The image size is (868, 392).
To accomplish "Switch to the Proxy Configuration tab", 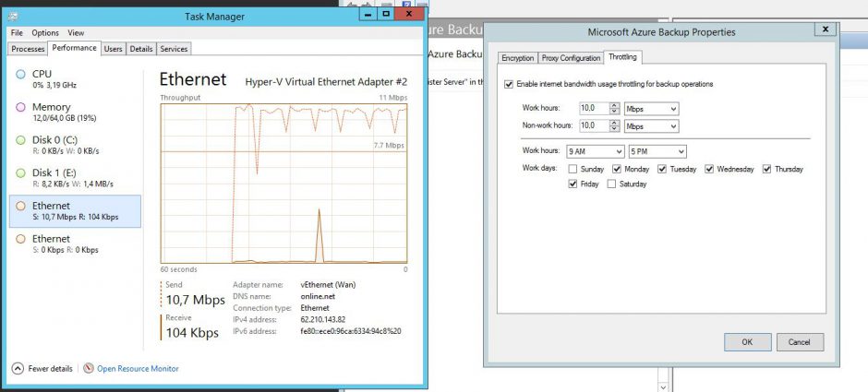I will tap(571, 58).
